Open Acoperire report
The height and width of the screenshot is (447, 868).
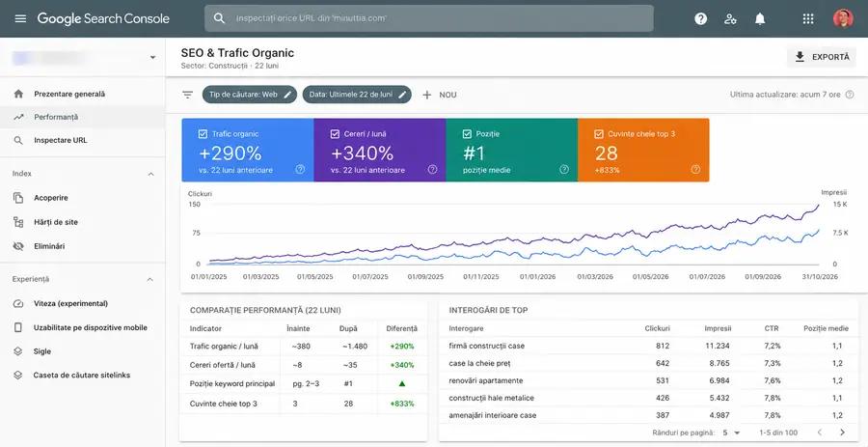tap(83, 198)
